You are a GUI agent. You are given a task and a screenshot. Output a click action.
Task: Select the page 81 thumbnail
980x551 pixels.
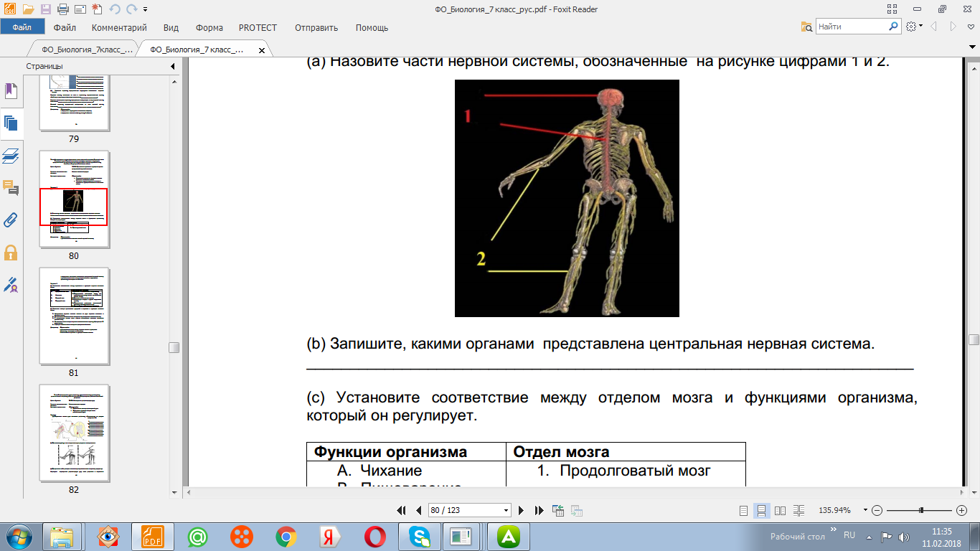pyautogui.click(x=75, y=316)
